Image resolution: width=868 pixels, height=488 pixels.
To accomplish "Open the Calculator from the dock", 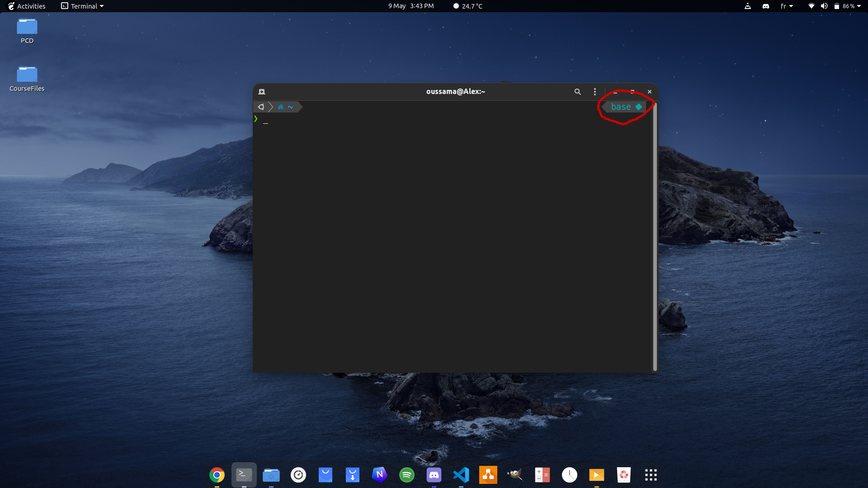I will 542,475.
